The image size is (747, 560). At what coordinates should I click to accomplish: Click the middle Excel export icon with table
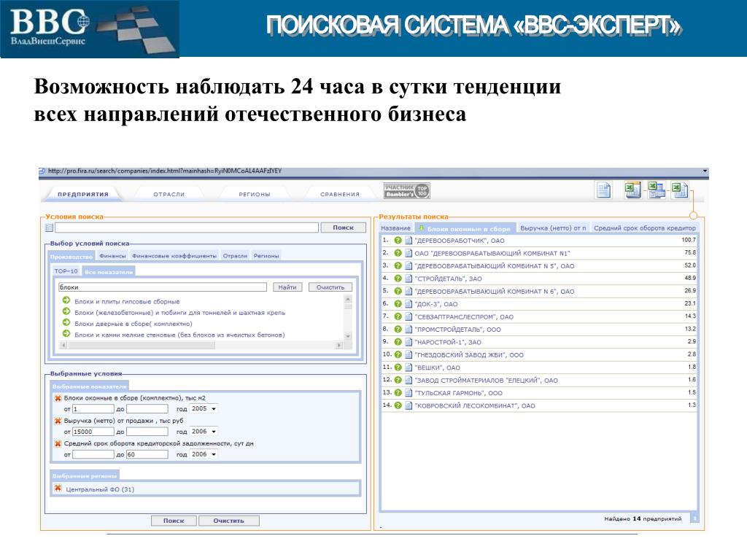coord(656,190)
